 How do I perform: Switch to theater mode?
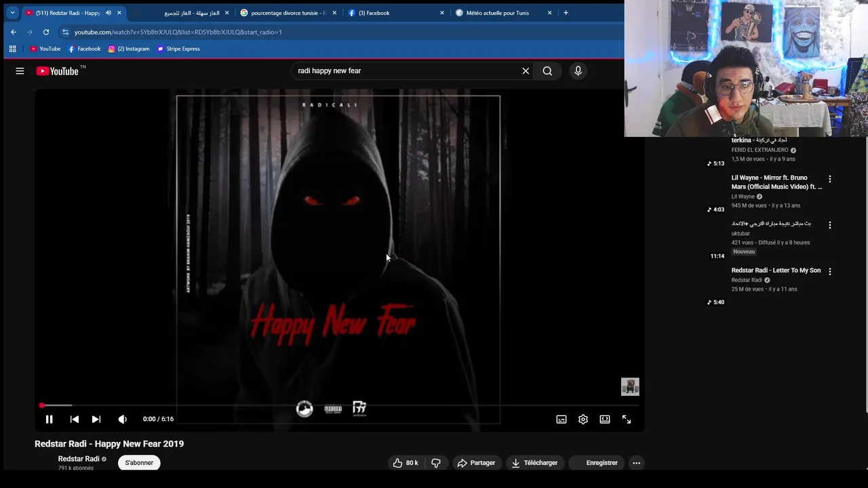605,419
